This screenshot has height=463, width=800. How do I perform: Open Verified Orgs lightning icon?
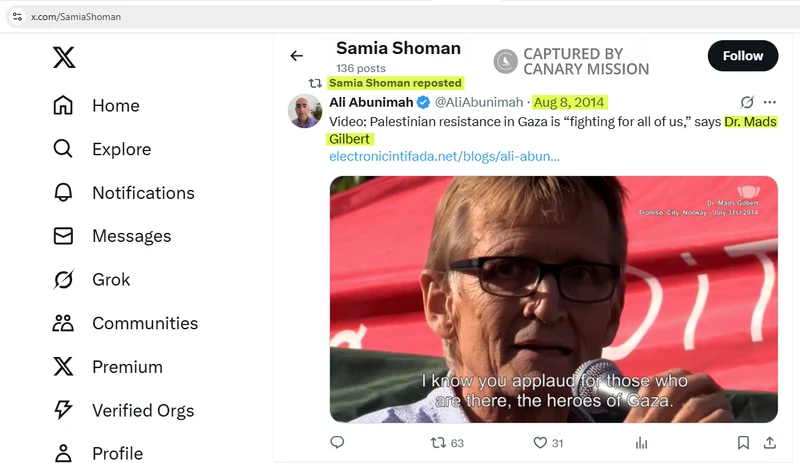point(63,410)
